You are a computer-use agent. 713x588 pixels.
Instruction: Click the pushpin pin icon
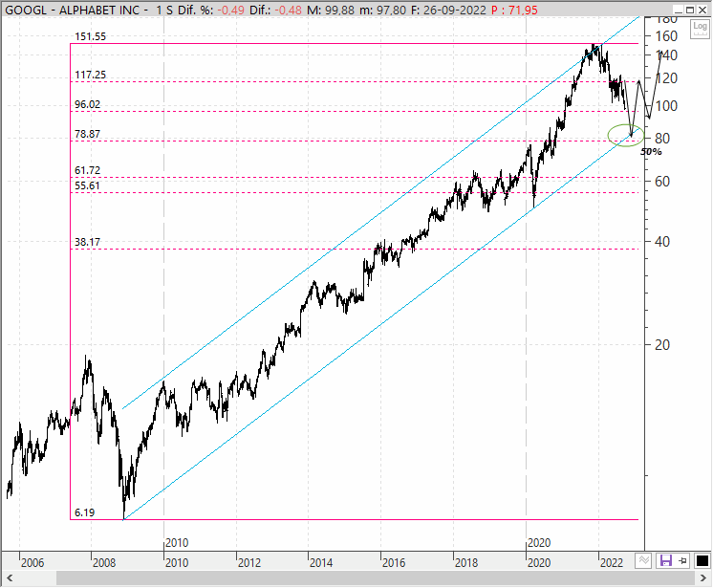coord(683,560)
